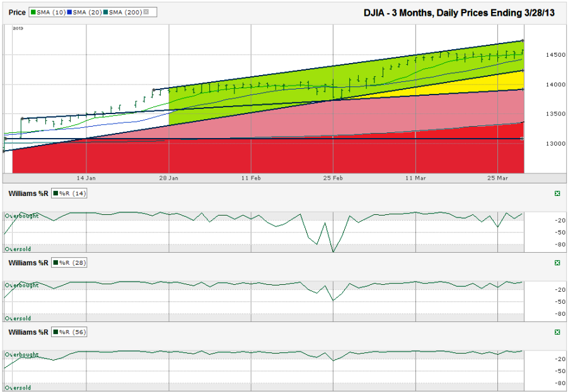Click Overbought label in the %R (56) panel
568x392 pixels.
(x=21, y=354)
